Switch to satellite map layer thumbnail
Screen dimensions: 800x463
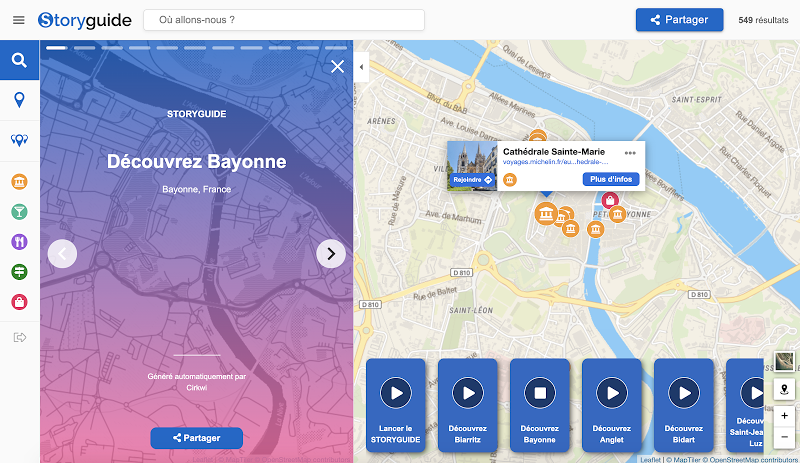click(x=784, y=362)
